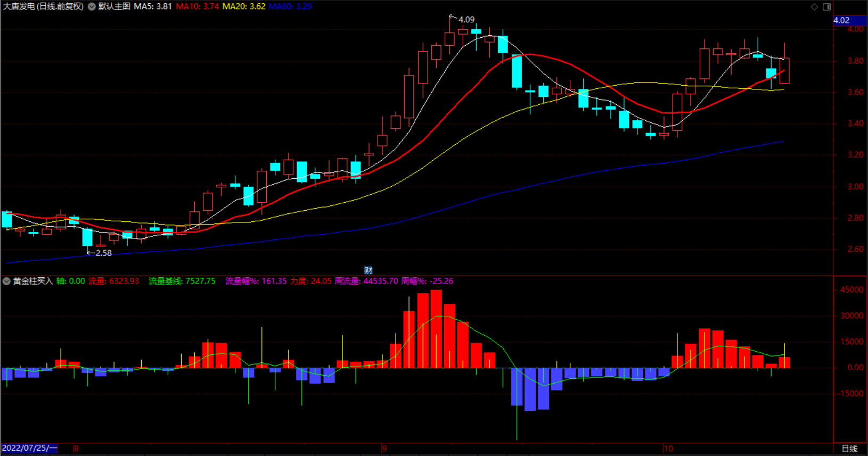Click the 流量: 6323.93 readout
868x456 pixels.
(x=113, y=281)
